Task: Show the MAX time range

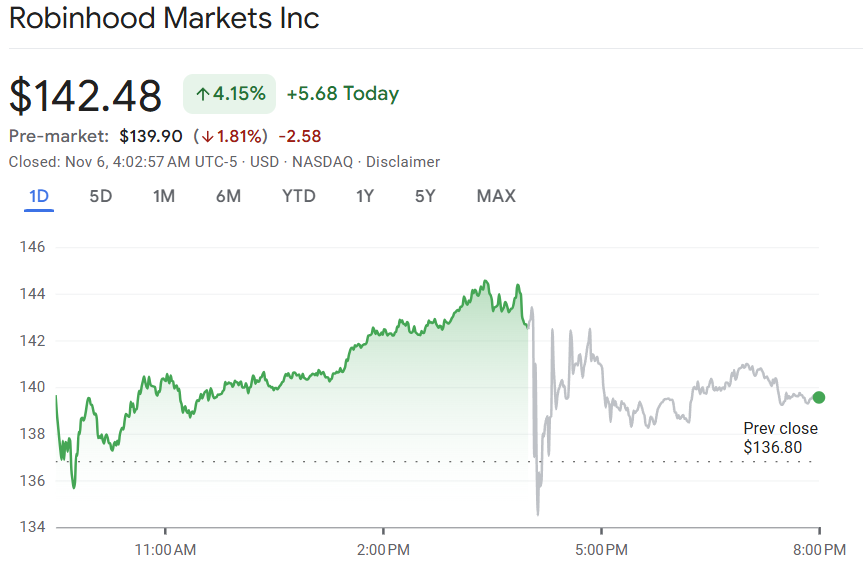Action: click(496, 196)
